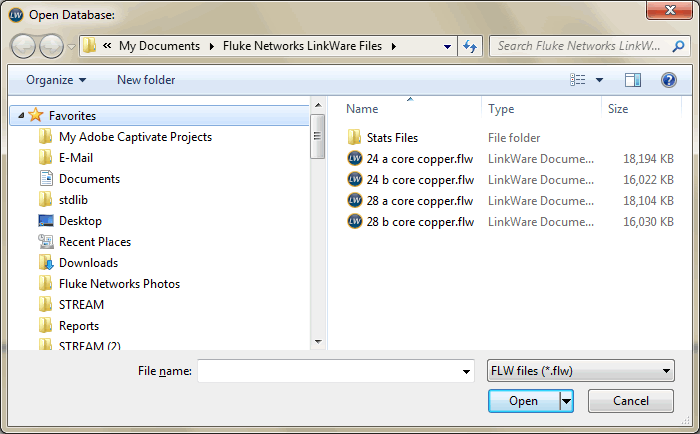
Task: Open the view options dropdown arrow
Action: point(599,80)
